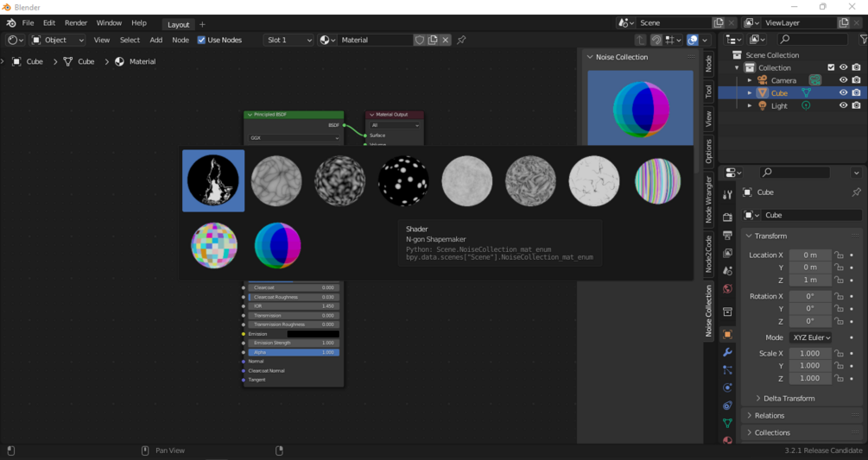Click the fake user shield icon for Material
Image resolution: width=868 pixels, height=460 pixels.
[420, 40]
